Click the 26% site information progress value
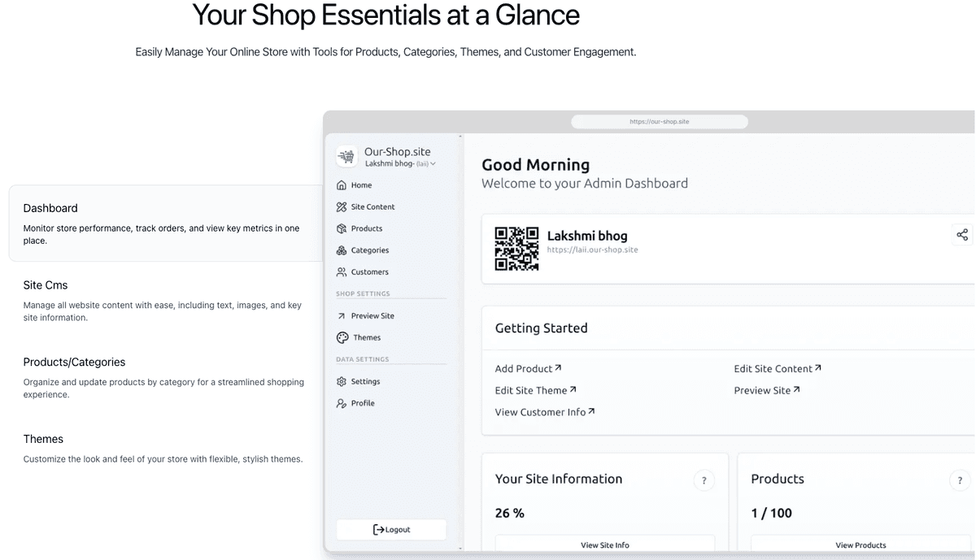This screenshot has width=976, height=560. 510,513
